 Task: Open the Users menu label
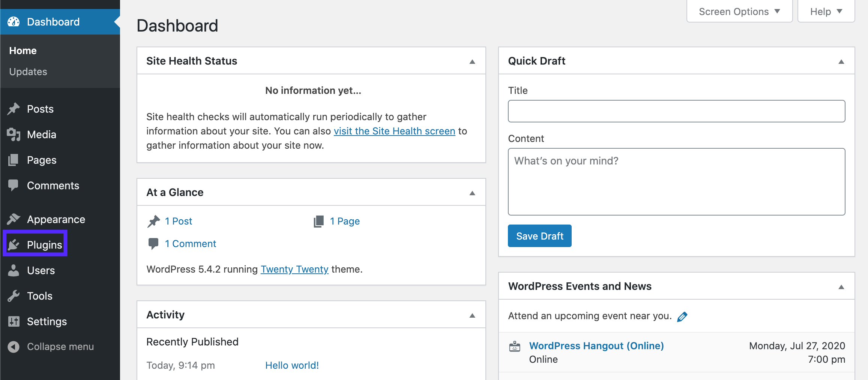[x=41, y=270]
